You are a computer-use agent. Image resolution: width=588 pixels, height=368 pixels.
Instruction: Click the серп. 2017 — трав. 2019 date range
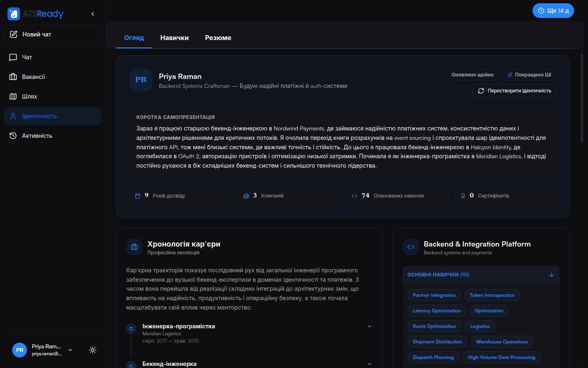[x=170, y=341]
